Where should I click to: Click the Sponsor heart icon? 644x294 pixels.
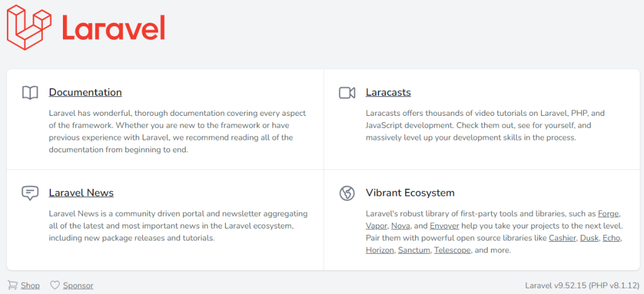[55, 285]
